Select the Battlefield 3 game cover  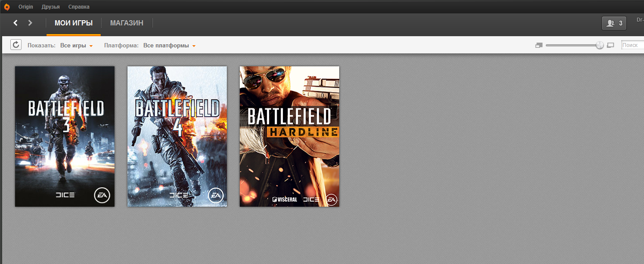click(x=65, y=136)
